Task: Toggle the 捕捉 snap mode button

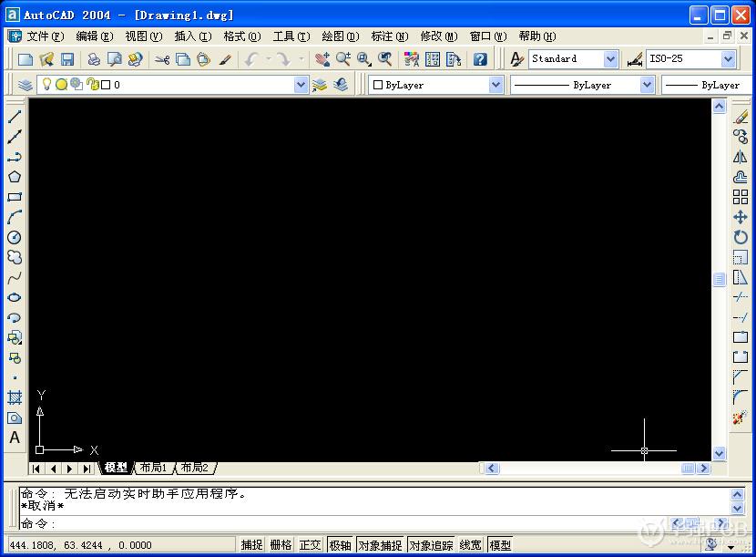Action: 251,545
